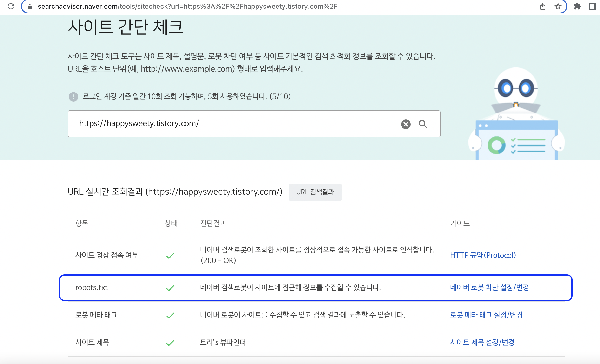This screenshot has width=600, height=364.
Task: Focus the happysweety.tistory.com URL input field
Action: pos(254,124)
